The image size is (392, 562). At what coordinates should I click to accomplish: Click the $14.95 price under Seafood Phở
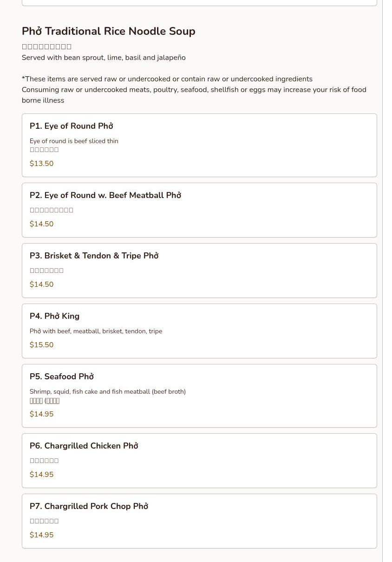coord(42,414)
